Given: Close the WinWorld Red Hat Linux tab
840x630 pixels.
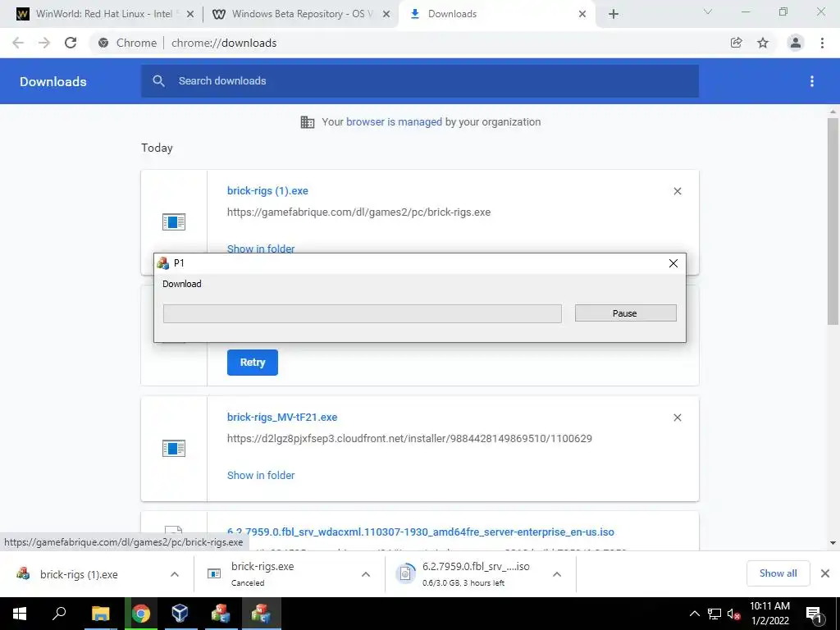Looking at the screenshot, I should coord(189,15).
